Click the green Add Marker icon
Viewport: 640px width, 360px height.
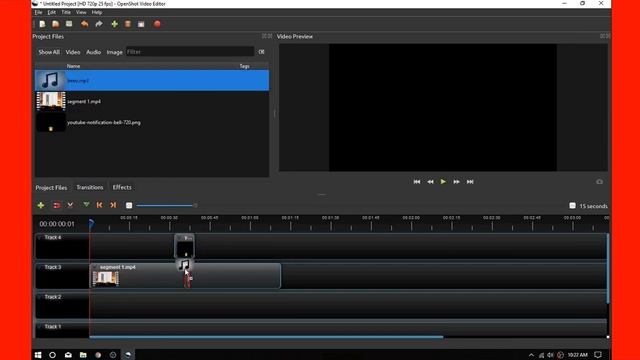86,205
